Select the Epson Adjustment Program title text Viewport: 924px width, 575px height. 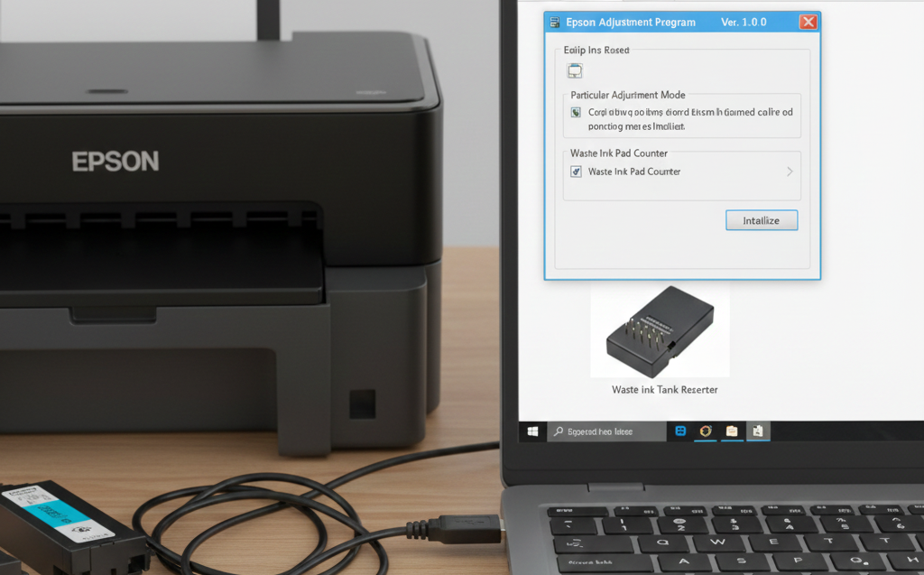coord(630,22)
